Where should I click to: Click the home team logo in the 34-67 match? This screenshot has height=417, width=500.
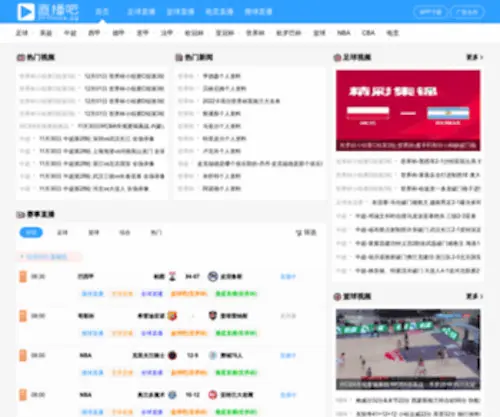coord(172,276)
